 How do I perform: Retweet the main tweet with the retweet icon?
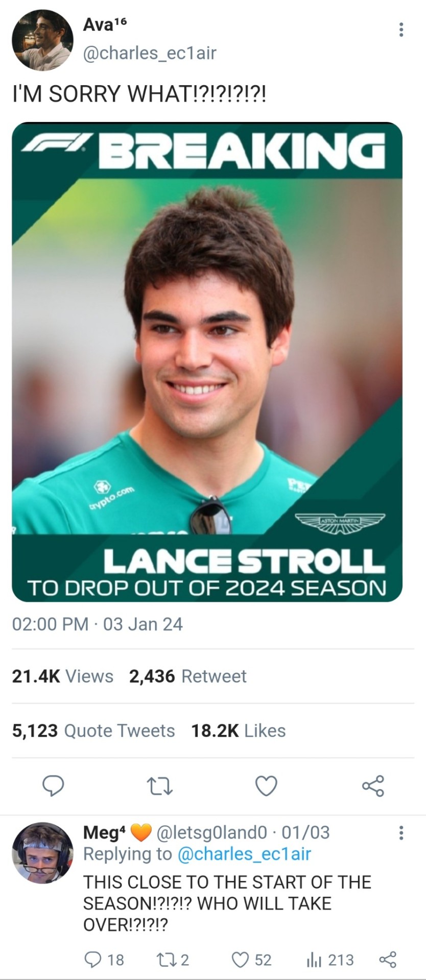point(159,786)
